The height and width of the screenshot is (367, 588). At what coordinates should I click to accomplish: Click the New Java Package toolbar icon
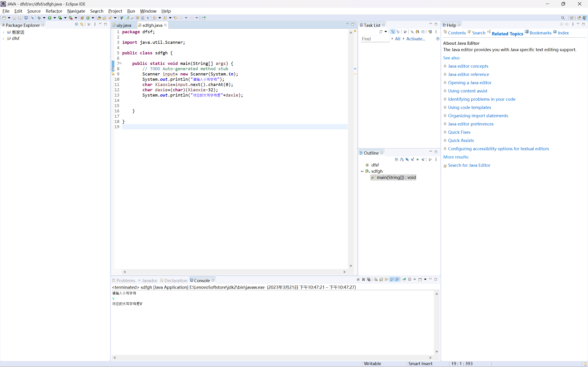82,18
